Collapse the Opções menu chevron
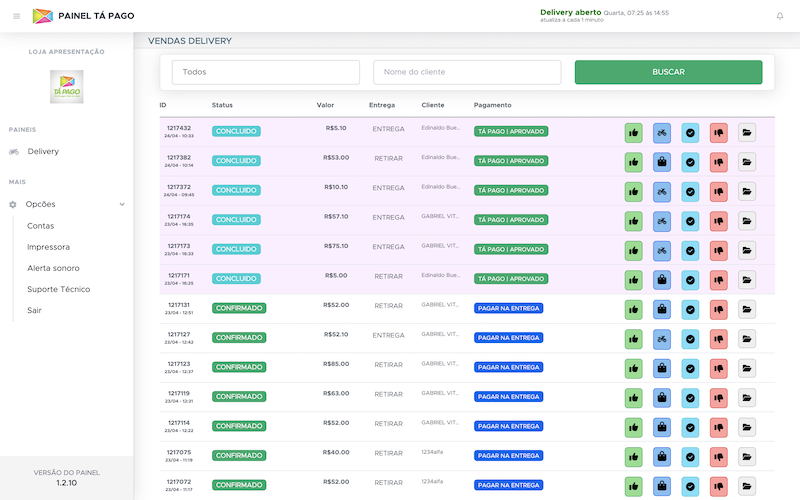800x500 pixels. [122, 204]
